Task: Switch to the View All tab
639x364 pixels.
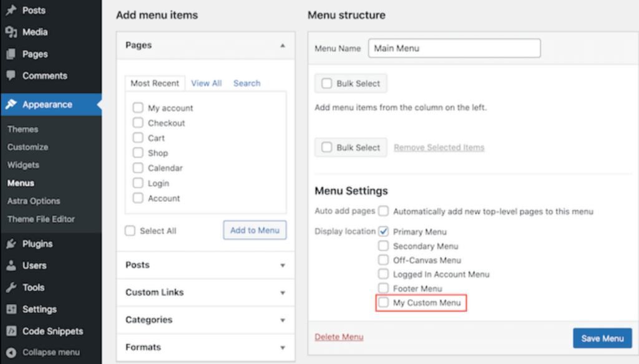Action: [x=206, y=83]
